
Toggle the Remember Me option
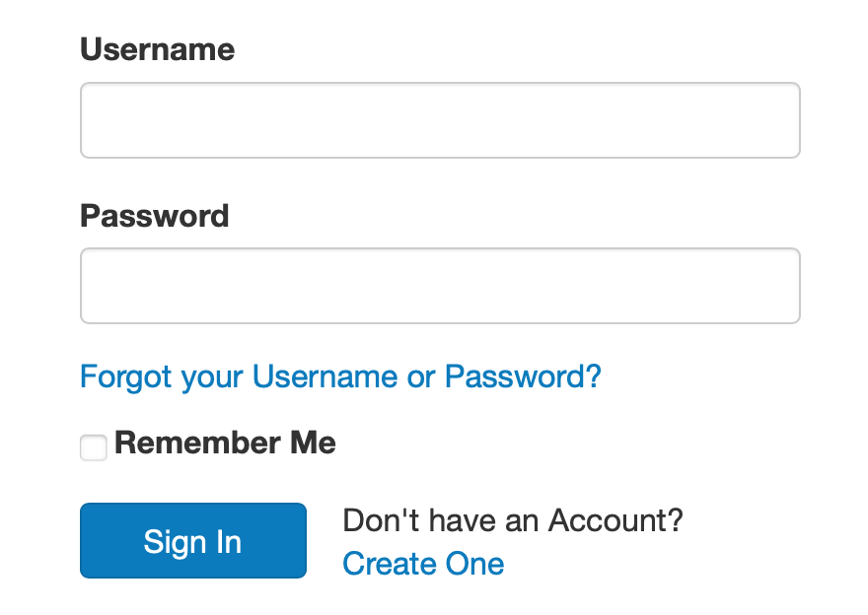(x=94, y=447)
